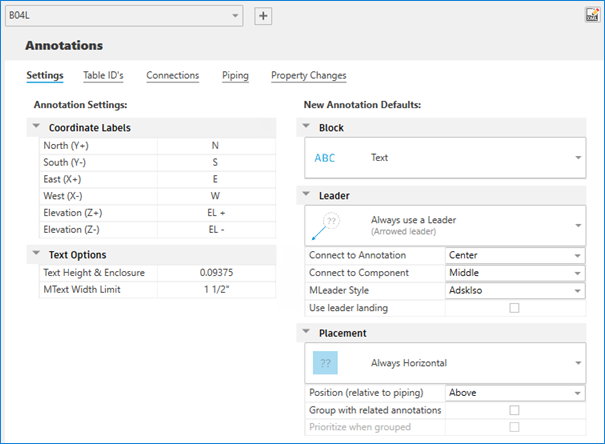Enable Use leader landing checkbox
This screenshot has height=444, width=605.
[515, 308]
